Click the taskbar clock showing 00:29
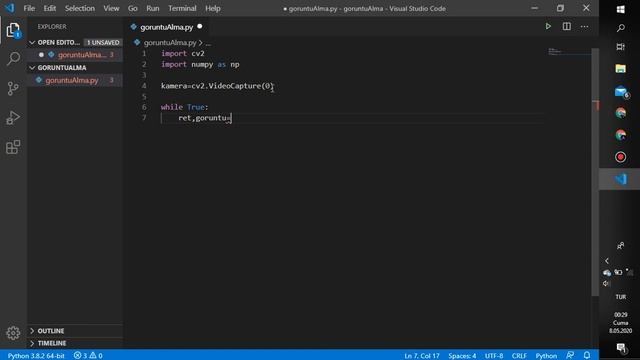 pyautogui.click(x=620, y=322)
